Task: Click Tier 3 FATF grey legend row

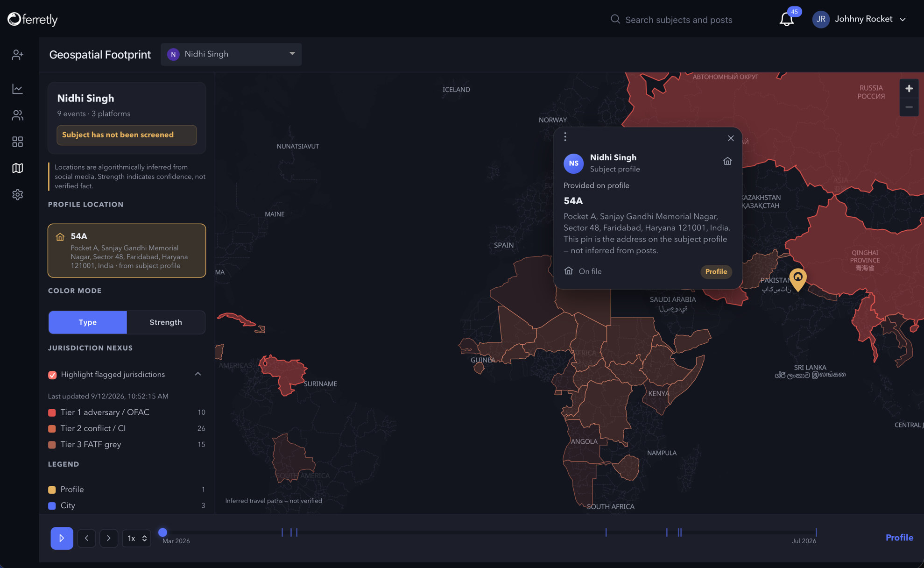Action: pyautogui.click(x=127, y=444)
